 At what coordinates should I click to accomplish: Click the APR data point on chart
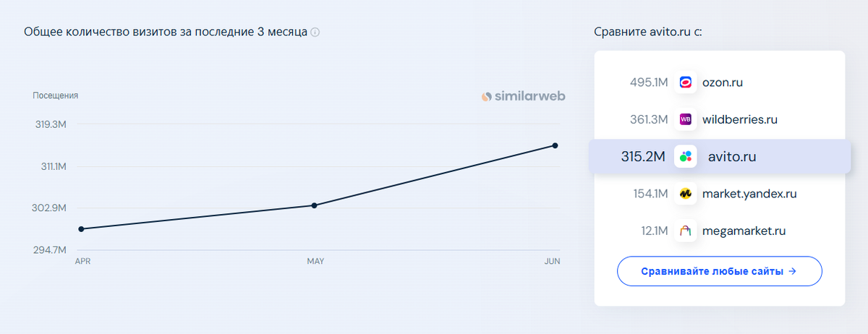pos(81,229)
